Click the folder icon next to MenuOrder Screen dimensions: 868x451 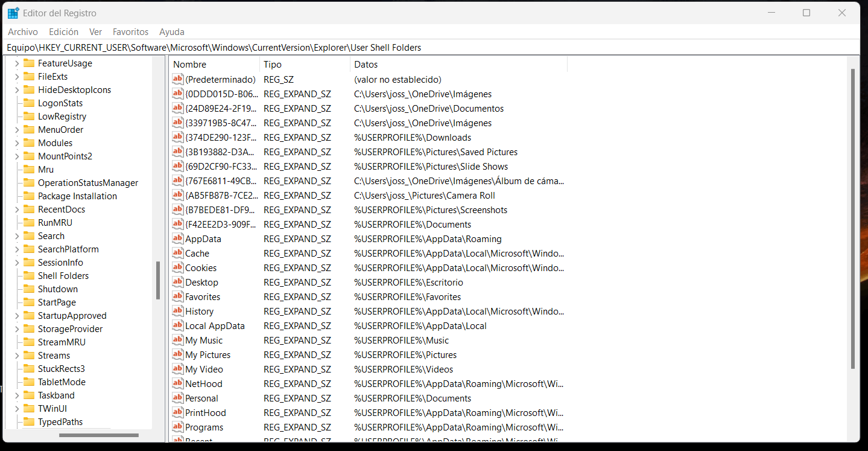click(29, 129)
